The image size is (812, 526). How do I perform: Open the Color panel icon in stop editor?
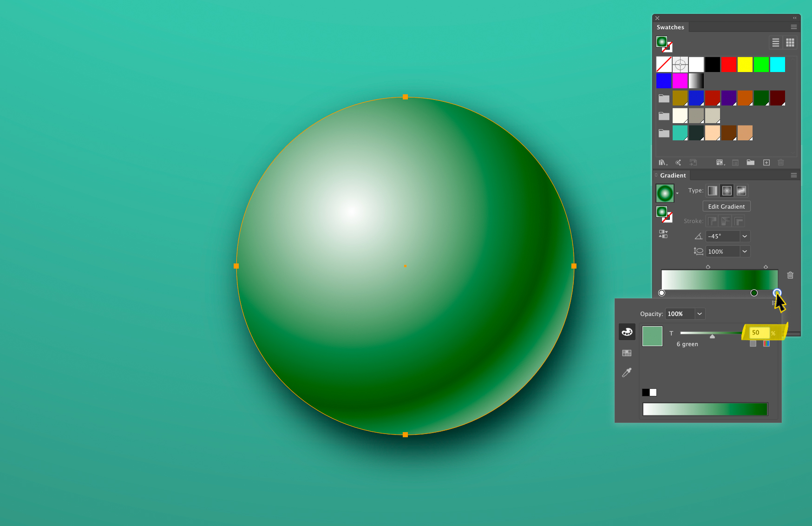coord(627,332)
